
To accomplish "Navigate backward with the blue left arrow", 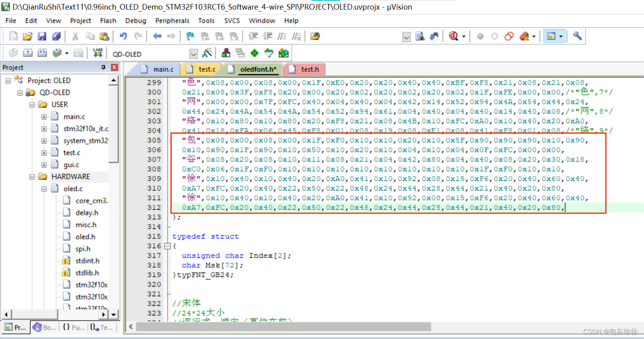I will coord(157,36).
